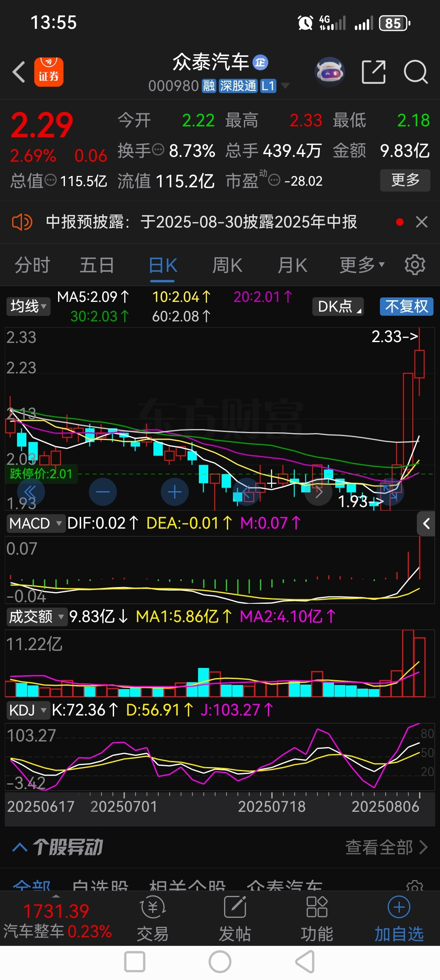440x980 pixels.
Task: Tap the 1.93-> low price marker
Action: click(x=361, y=501)
